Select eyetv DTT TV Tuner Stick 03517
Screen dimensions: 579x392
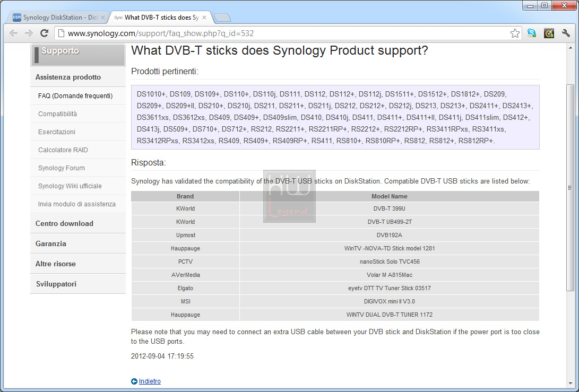coord(389,288)
